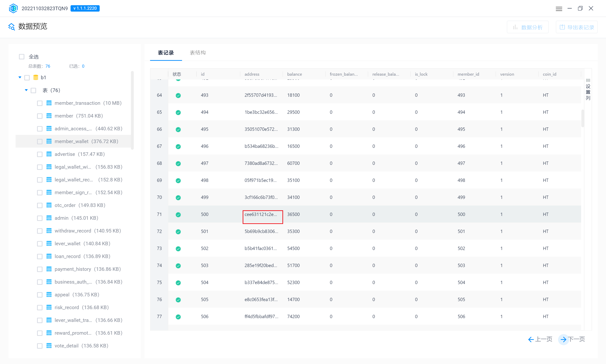Click the loan_record table icon

pyautogui.click(x=49, y=256)
